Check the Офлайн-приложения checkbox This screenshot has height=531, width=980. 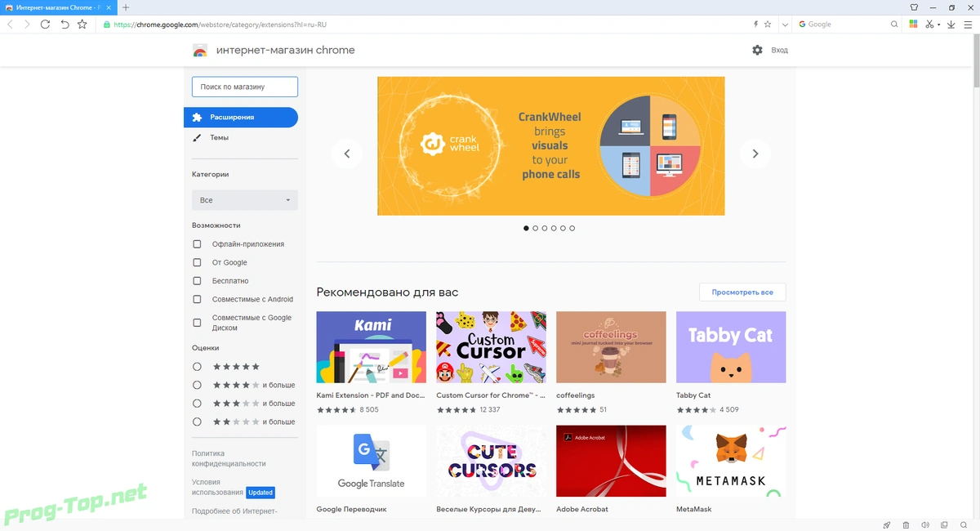[197, 244]
